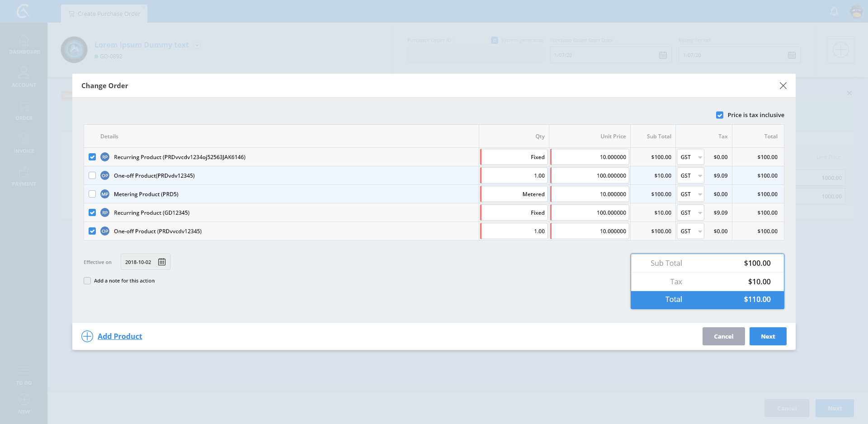Click the RP badge of Recurring Product (GD12345)
This screenshot has height=424, width=868.
click(x=105, y=213)
